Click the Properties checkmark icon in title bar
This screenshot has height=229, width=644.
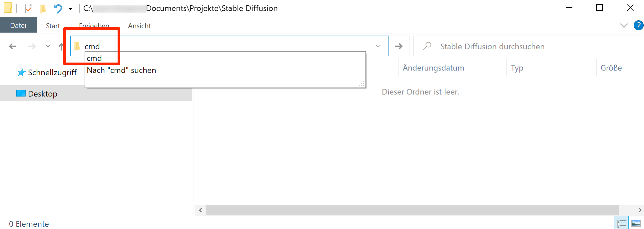[x=29, y=8]
